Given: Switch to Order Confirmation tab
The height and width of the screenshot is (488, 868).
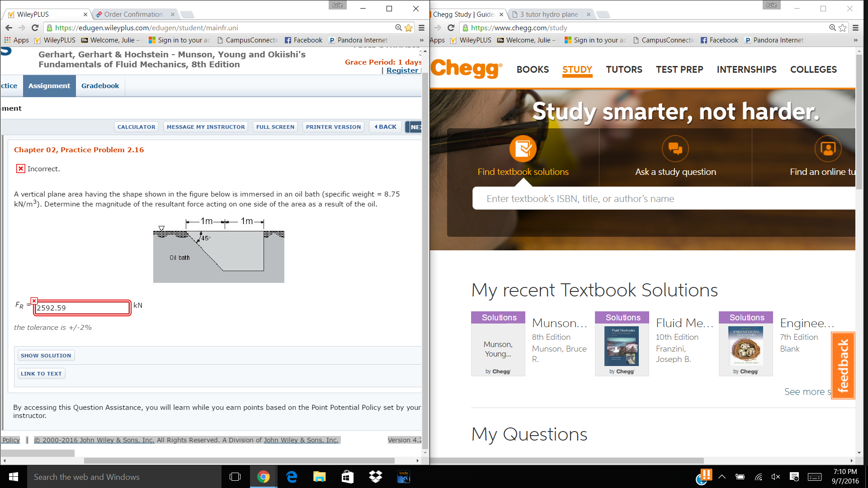Looking at the screenshot, I should tap(134, 14).
